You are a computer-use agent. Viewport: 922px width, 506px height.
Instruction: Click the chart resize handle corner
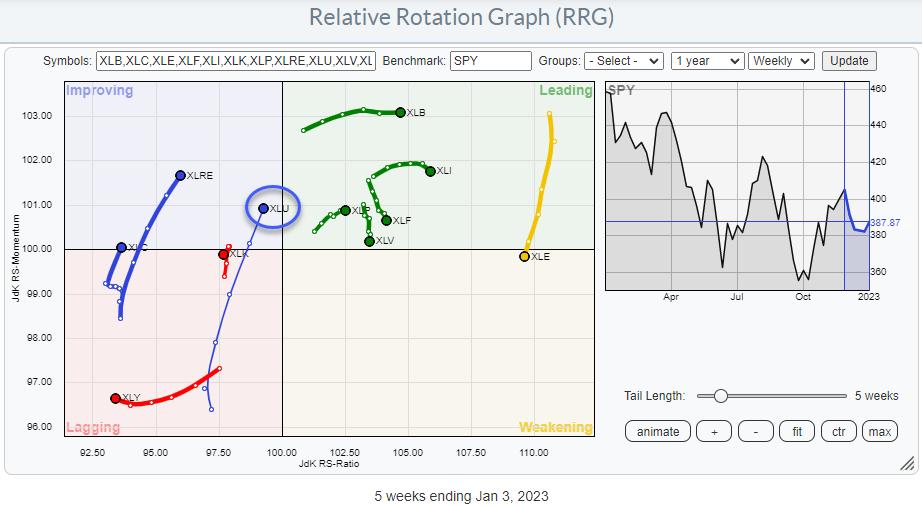(907, 463)
